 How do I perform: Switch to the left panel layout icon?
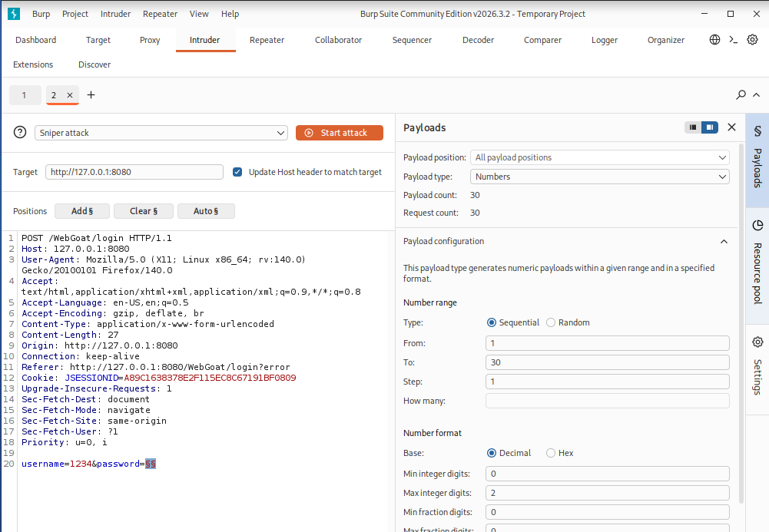point(692,127)
